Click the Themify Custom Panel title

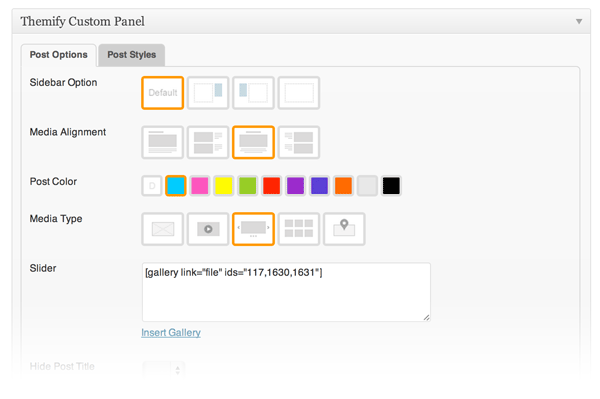click(83, 21)
